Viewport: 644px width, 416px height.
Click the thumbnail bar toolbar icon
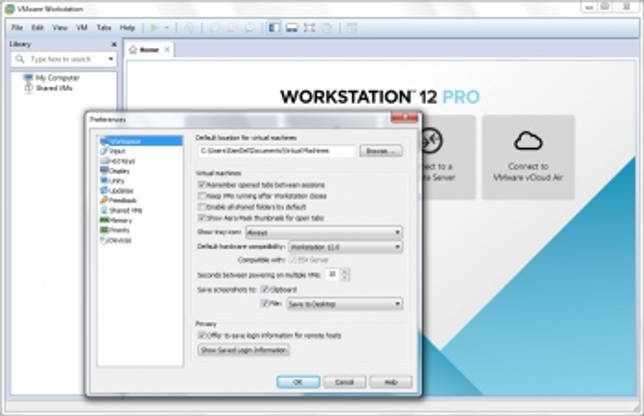[x=292, y=28]
